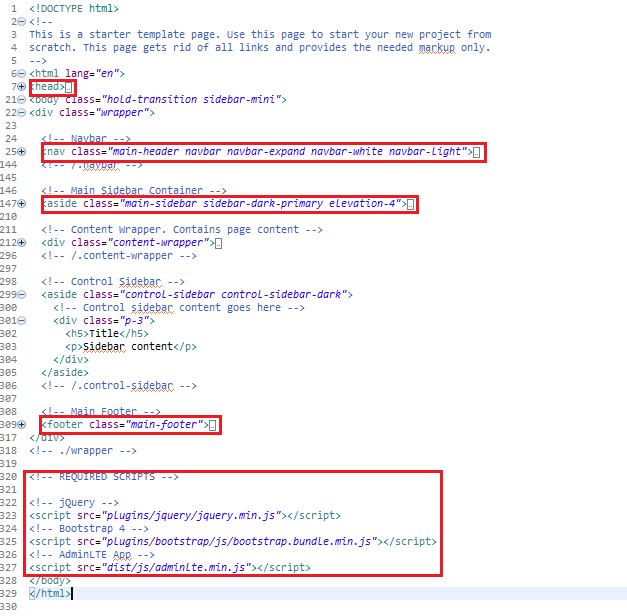Viewport: 627px width, 616px height.
Task: Click the collapsed-code placeholder box after nav tag
Action: tap(477, 152)
